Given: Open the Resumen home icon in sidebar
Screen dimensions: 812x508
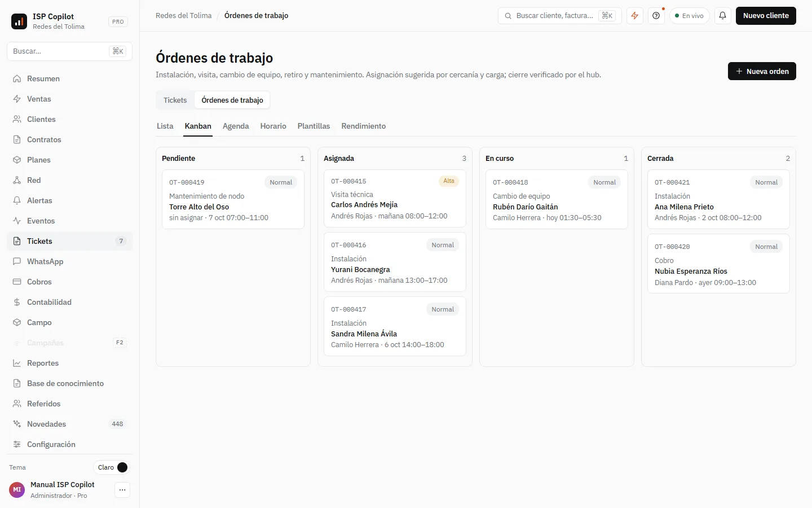Looking at the screenshot, I should (17, 78).
